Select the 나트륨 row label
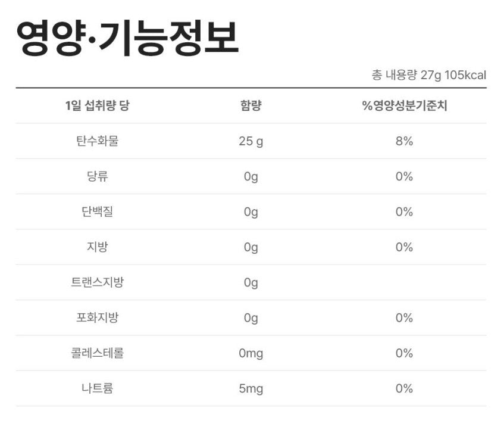Image resolution: width=504 pixels, height=436 pixels. (x=97, y=388)
